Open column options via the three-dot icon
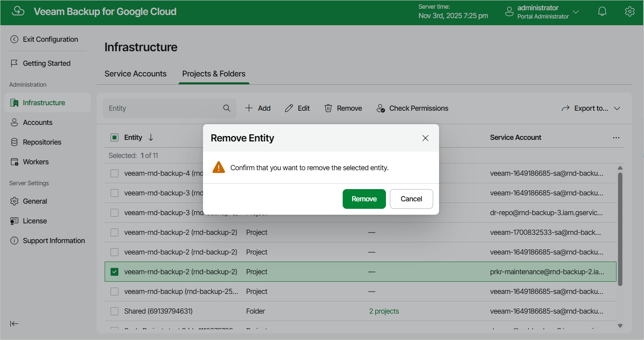 tap(616, 137)
